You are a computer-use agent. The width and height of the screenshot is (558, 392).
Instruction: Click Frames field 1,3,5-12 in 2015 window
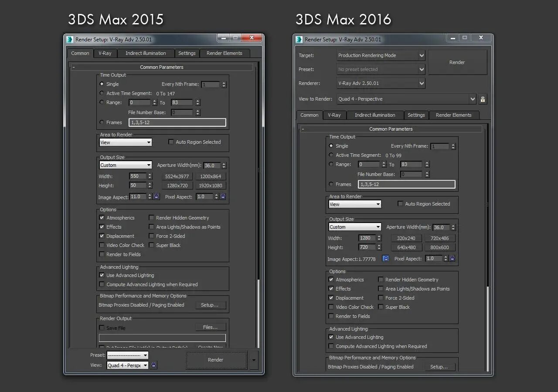[x=177, y=122]
